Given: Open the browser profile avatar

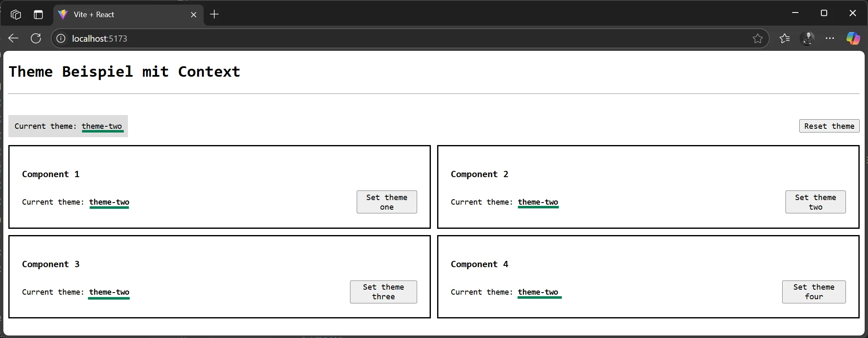Looking at the screenshot, I should coord(807,38).
